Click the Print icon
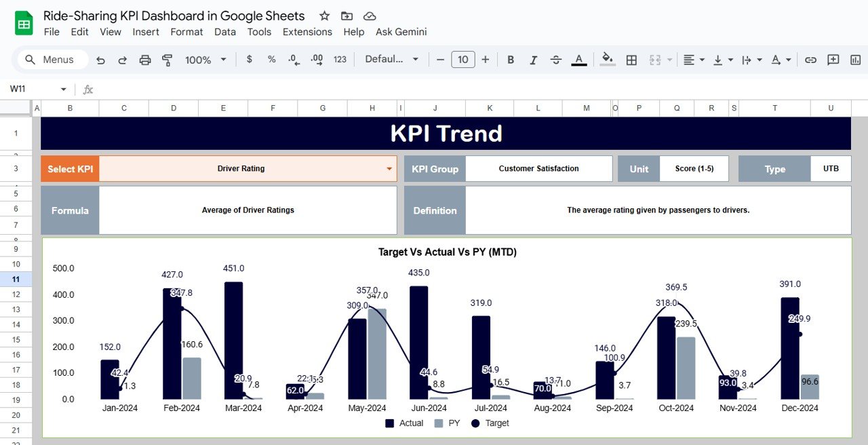 [144, 60]
